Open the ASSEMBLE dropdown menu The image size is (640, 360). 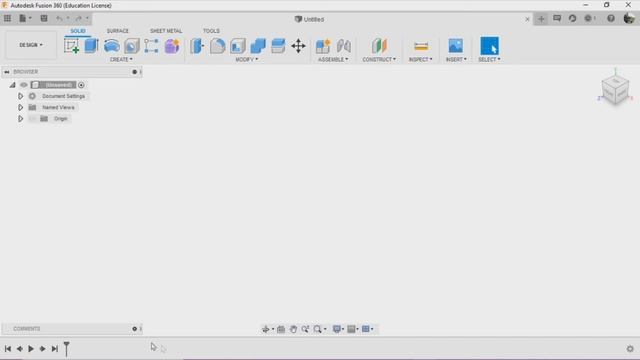pyautogui.click(x=333, y=60)
